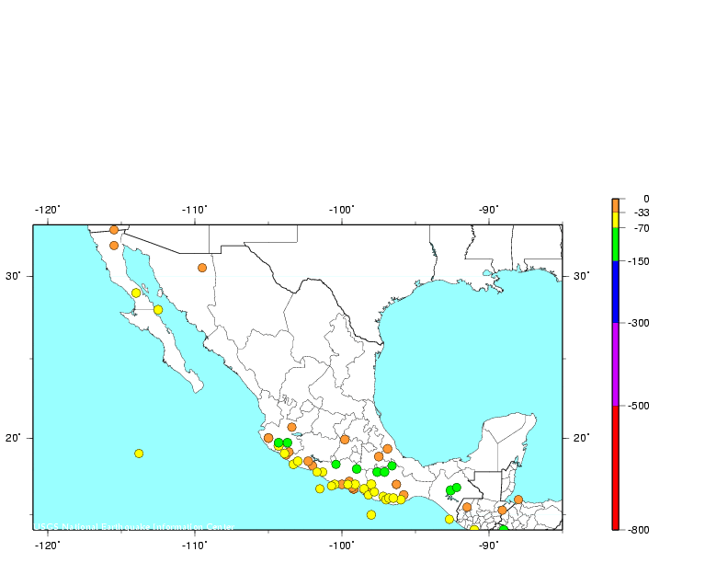Click the orange marker just below the top-left one
This screenshot has width=728, height=563.
(x=114, y=246)
